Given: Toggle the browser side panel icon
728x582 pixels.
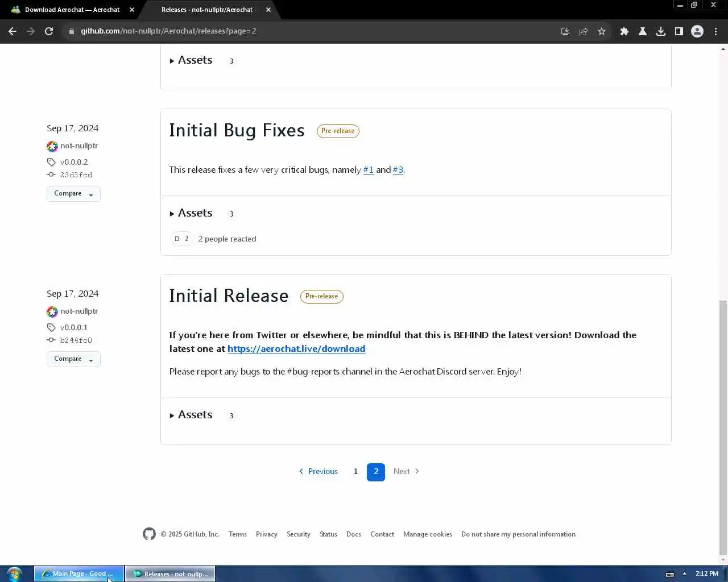Looking at the screenshot, I should click(x=679, y=31).
